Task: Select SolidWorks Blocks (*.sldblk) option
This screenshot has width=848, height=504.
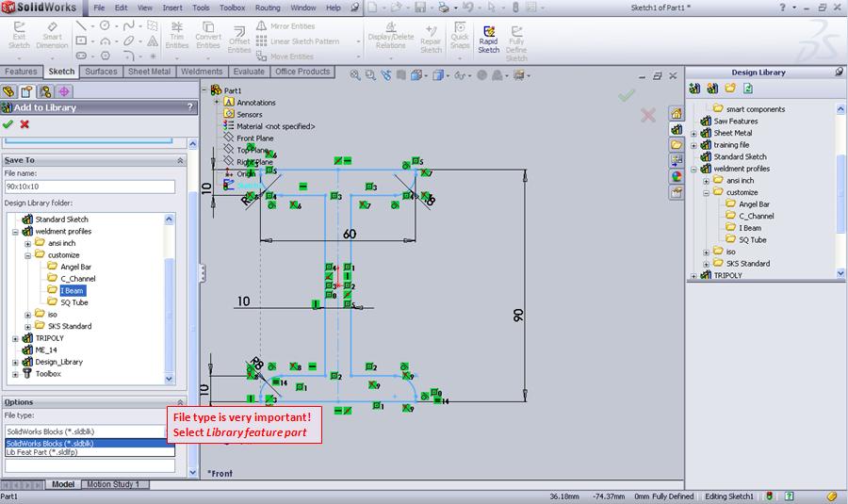Action: click(x=90, y=444)
